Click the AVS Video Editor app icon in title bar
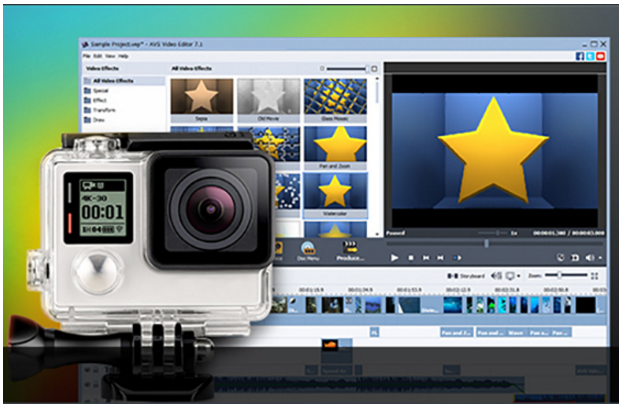The width and height of the screenshot is (621, 409). click(x=85, y=44)
